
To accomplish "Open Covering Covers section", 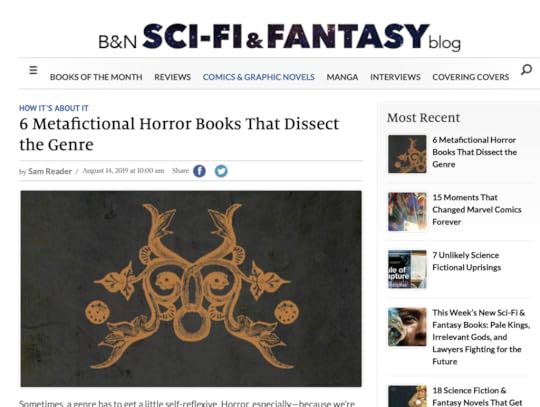I will [471, 77].
